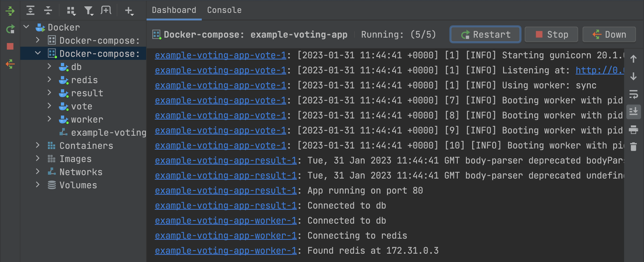Select the Volumes tree item
The image size is (644, 262).
click(x=78, y=185)
